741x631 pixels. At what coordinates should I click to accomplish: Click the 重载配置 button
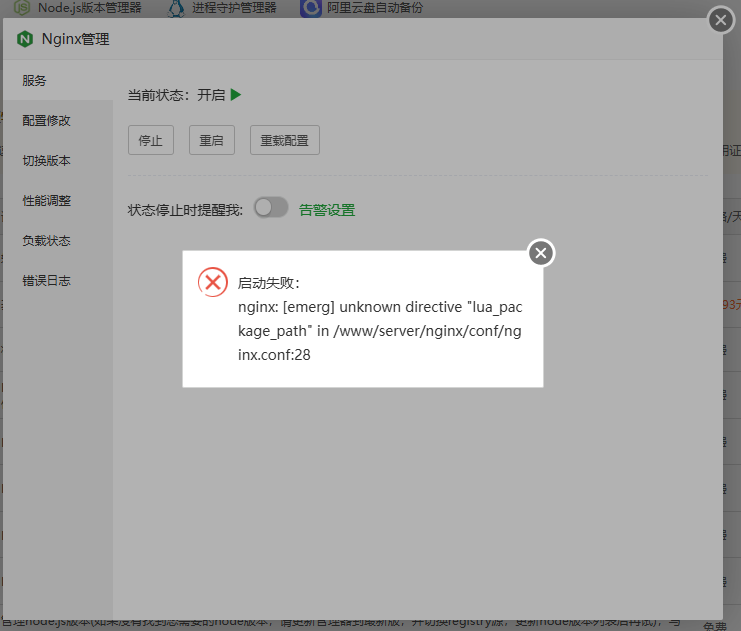point(284,140)
